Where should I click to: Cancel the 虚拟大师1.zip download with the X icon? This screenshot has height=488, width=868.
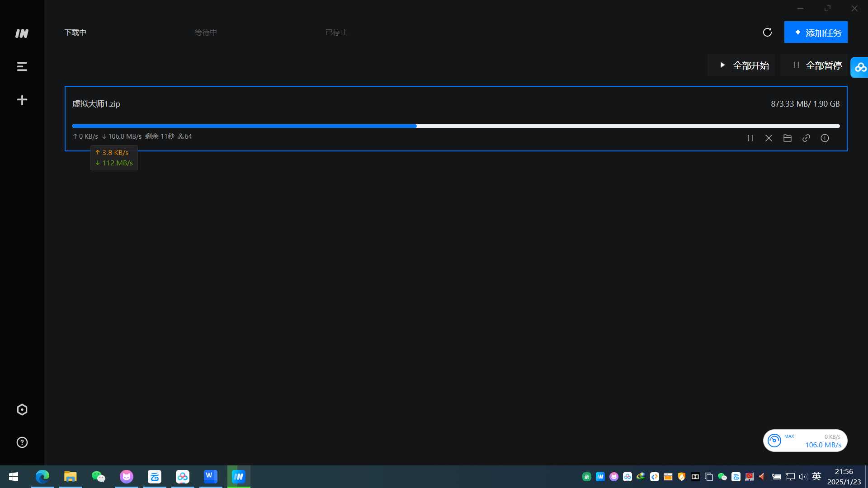(769, 138)
